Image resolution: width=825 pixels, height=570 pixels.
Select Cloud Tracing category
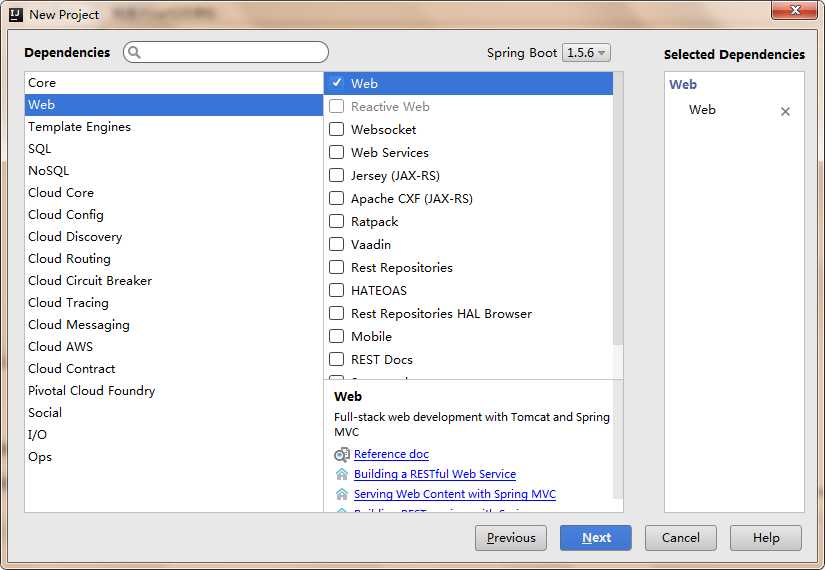174,303
